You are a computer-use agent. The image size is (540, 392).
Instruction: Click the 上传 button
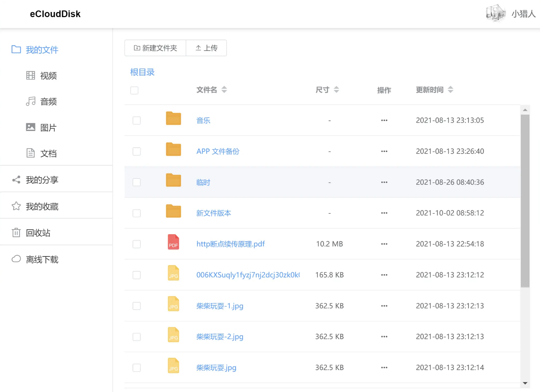(206, 48)
